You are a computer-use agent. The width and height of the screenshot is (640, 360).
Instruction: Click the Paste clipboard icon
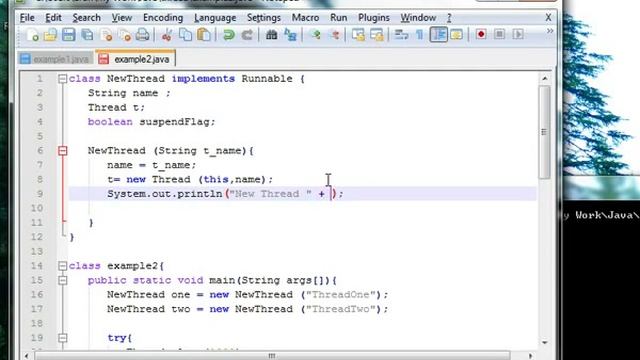click(x=204, y=35)
